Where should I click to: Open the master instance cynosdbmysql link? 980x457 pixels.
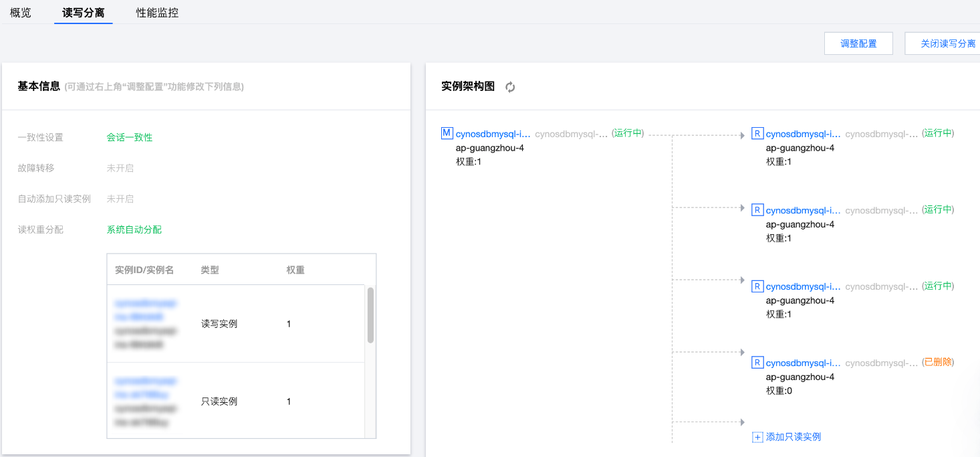(493, 134)
